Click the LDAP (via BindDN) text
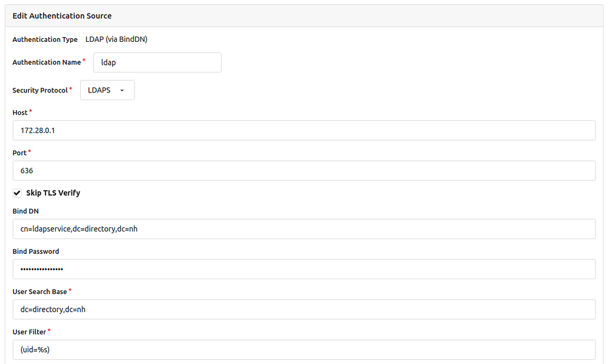 click(x=116, y=39)
